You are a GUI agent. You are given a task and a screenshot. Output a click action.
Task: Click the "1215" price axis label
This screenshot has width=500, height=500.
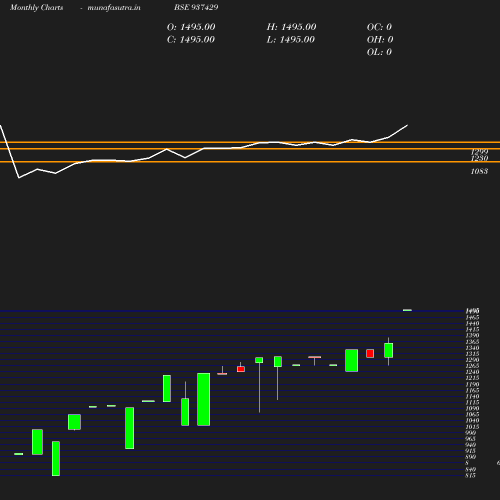pos(473,378)
